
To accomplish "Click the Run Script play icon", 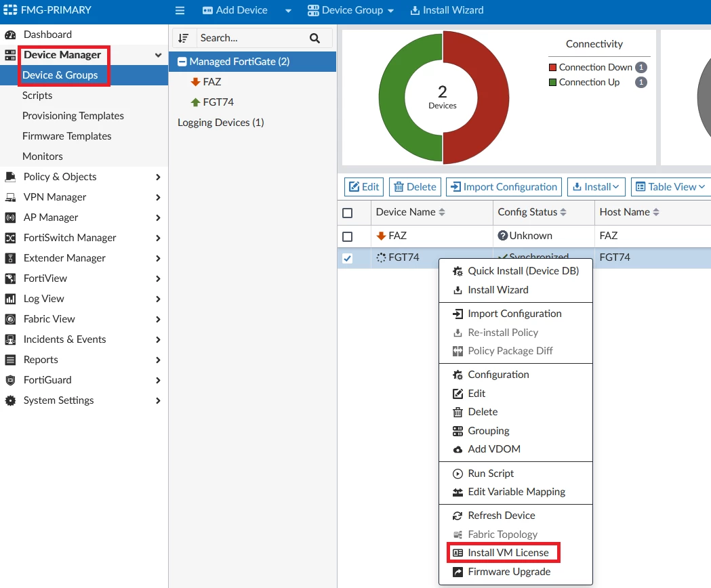I will point(458,474).
